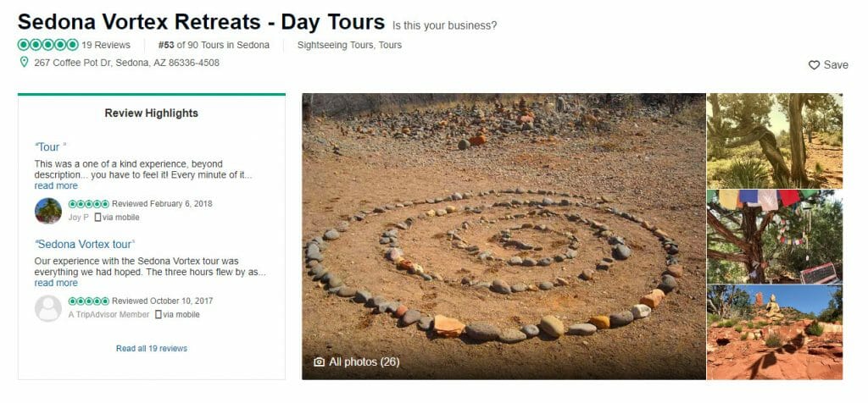868x403 pixels.
Task: Click the five-bubble rating beside 19 Reviews
Action: click(x=48, y=45)
